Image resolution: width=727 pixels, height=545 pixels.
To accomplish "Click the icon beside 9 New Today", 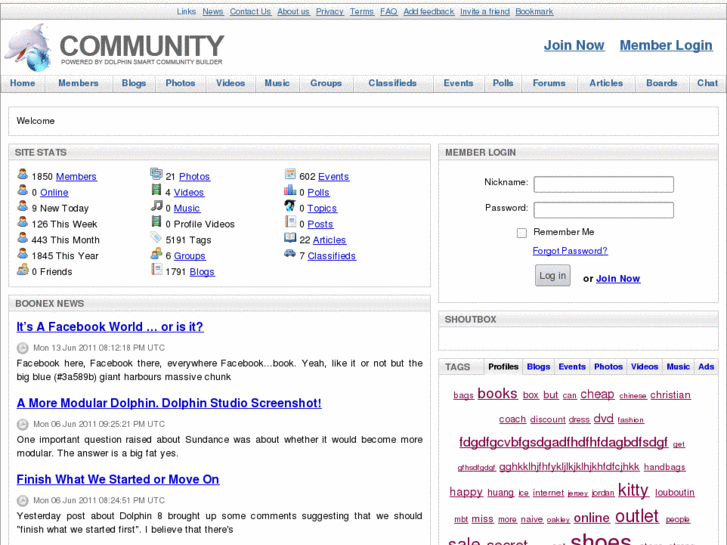I will pyautogui.click(x=22, y=206).
